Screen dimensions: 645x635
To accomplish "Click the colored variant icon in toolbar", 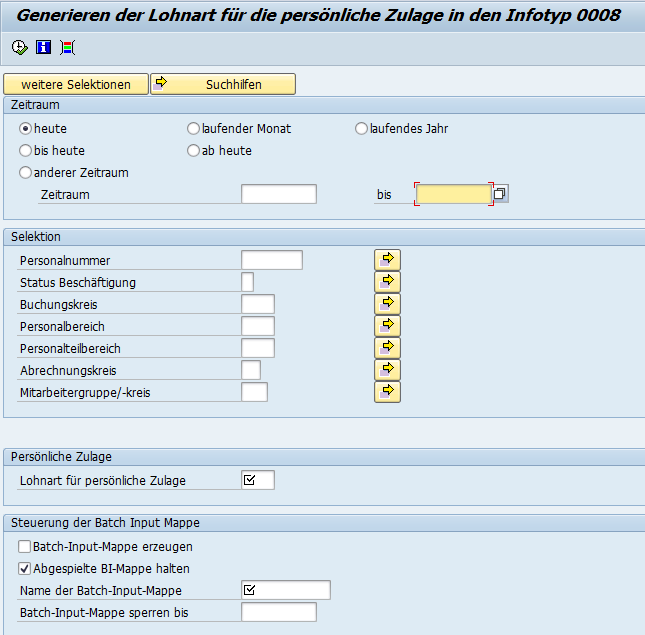I will pyautogui.click(x=67, y=47).
